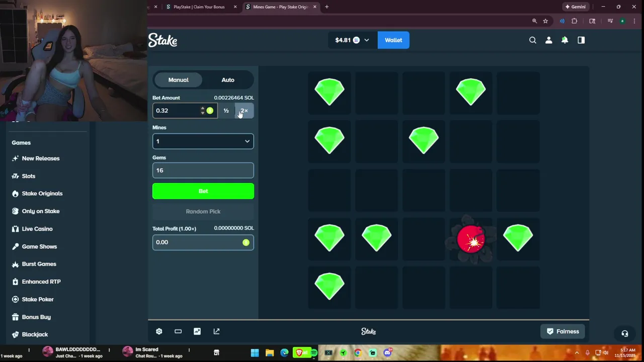Click the Games sidebar heading
Viewport: 644px width, 362px height.
(x=21, y=143)
